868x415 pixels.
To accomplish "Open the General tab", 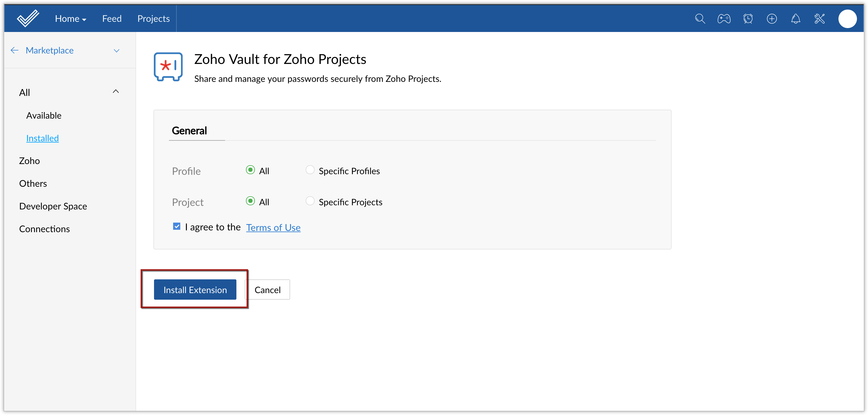I will [189, 131].
